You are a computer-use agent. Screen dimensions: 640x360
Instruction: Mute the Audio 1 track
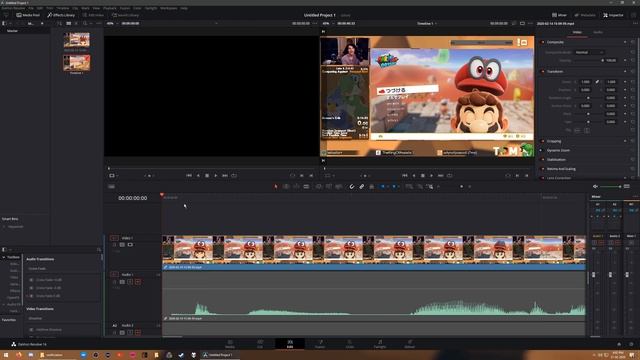tap(138, 282)
